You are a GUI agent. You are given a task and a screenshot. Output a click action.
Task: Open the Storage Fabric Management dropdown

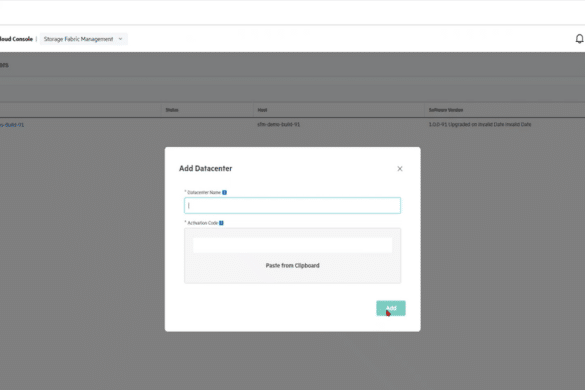click(x=83, y=39)
